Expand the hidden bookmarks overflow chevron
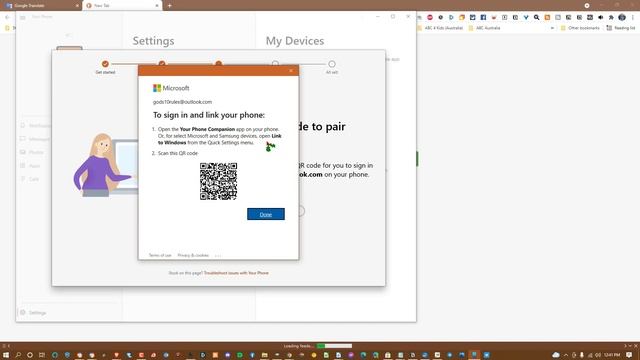 click(x=552, y=28)
